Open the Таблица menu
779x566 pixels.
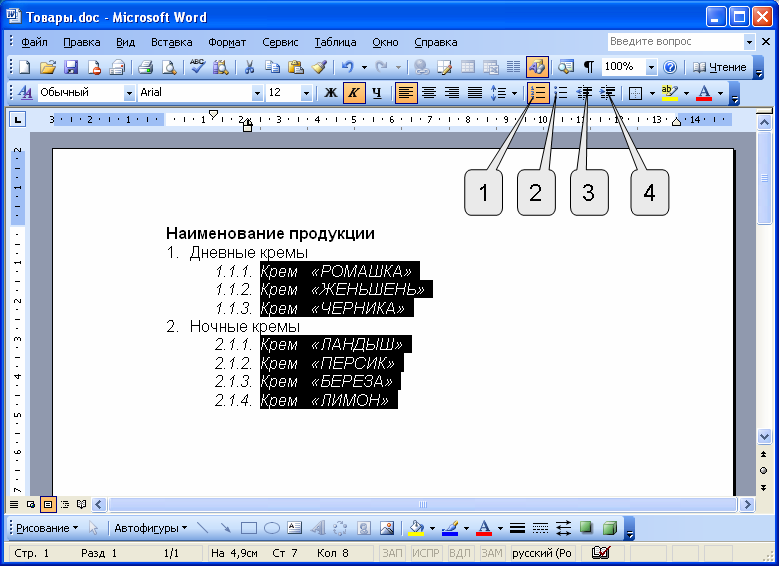click(x=335, y=42)
